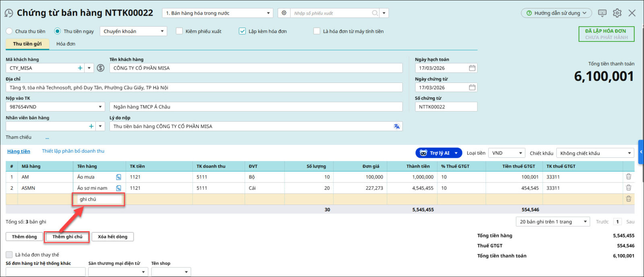Click the search icon in the export slip field
The height and width of the screenshot is (277, 644).
(x=375, y=13)
